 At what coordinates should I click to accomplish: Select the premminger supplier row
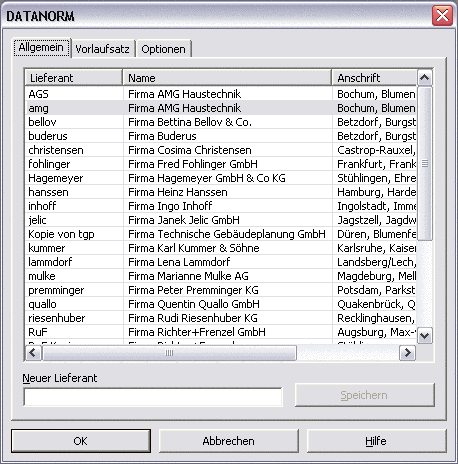221,290
